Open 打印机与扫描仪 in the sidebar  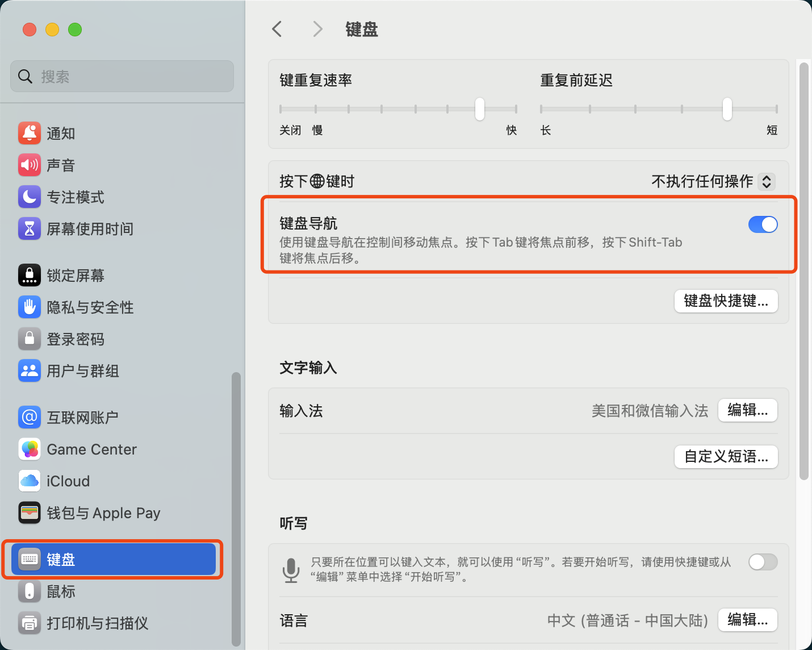97,623
